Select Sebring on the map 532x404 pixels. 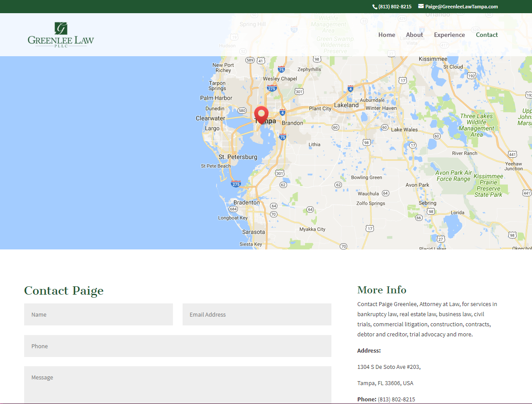click(428, 203)
